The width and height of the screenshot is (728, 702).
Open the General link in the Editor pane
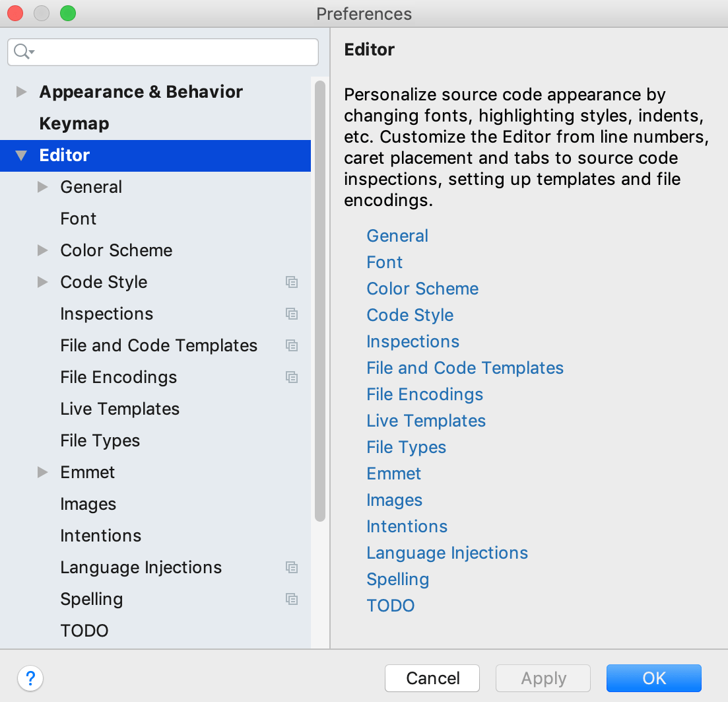(397, 236)
